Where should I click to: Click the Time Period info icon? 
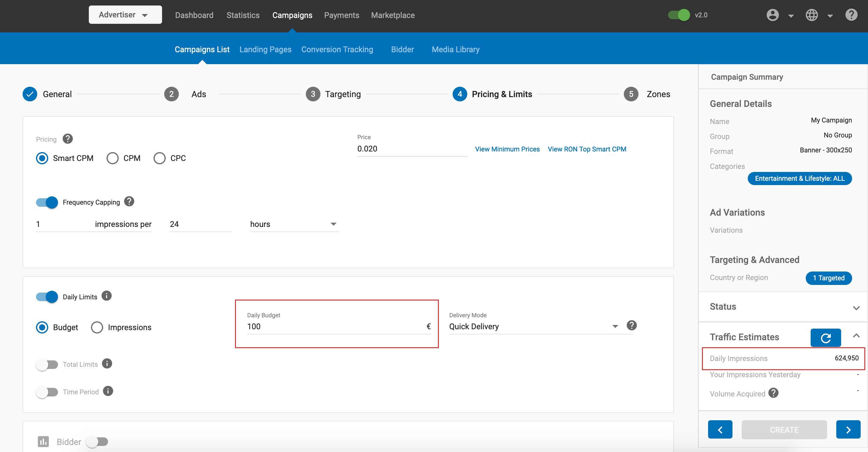108,391
